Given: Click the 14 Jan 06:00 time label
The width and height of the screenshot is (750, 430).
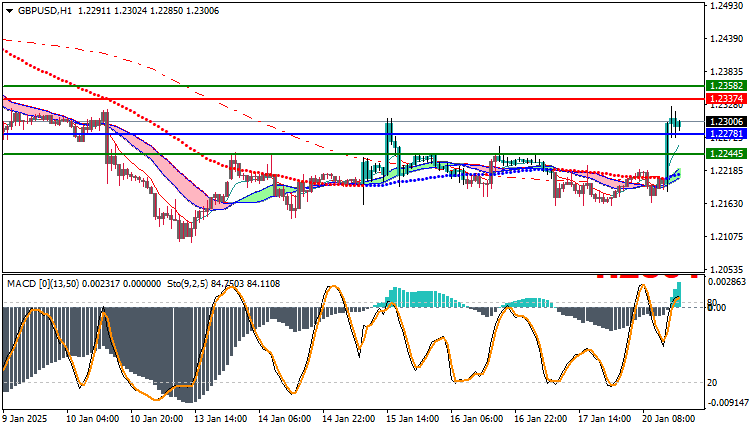Looking at the screenshot, I should 285,419.
